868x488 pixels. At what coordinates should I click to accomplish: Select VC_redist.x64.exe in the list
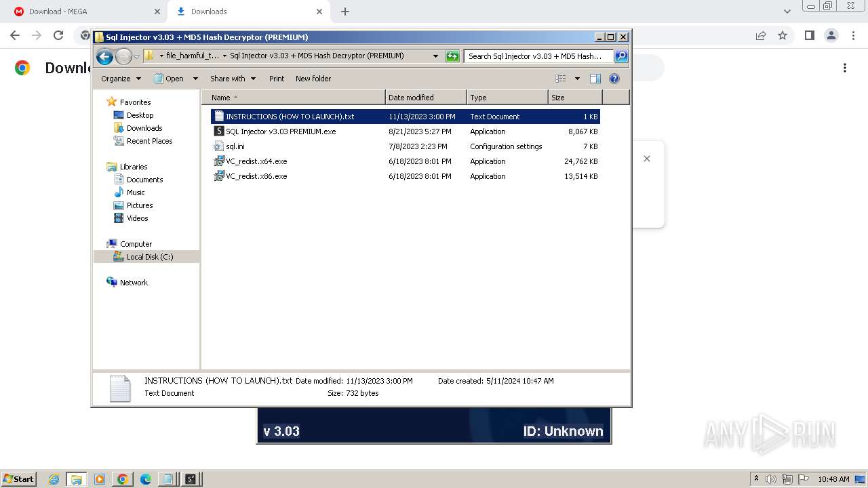pyautogui.click(x=406, y=161)
